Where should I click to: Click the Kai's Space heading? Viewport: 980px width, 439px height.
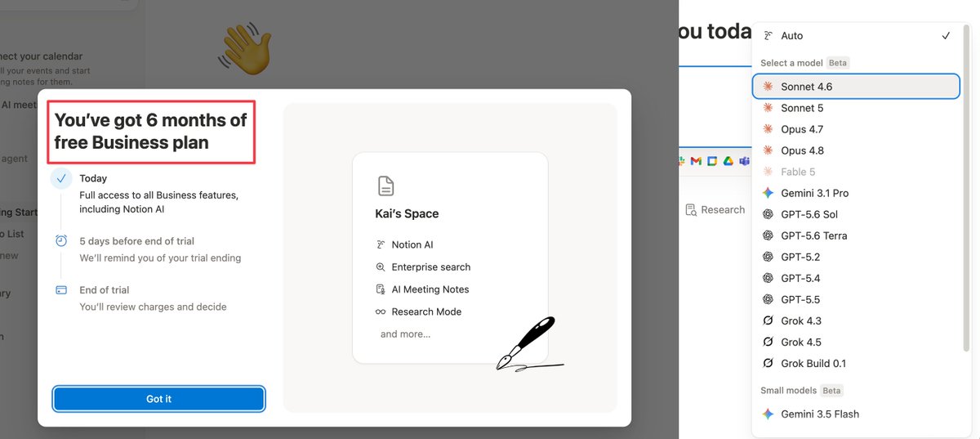(x=407, y=213)
